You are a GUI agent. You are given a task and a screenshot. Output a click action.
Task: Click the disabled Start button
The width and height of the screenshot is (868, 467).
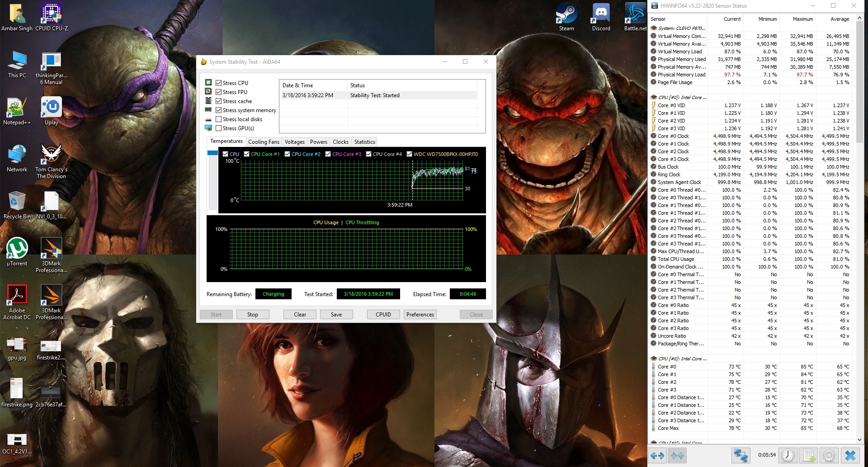click(x=216, y=315)
